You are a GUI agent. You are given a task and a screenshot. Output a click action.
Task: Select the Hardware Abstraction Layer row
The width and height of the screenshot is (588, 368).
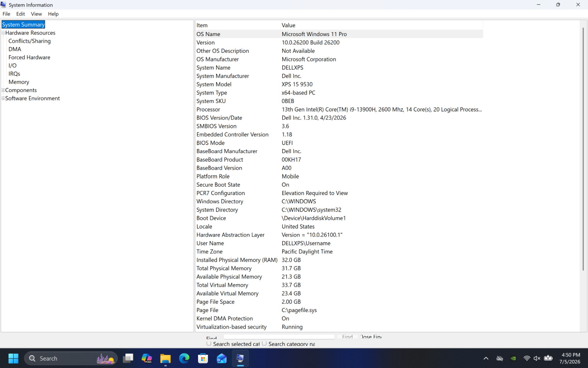tap(339, 235)
